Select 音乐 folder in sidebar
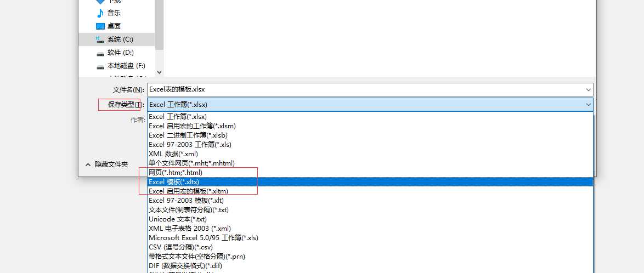 coord(114,13)
